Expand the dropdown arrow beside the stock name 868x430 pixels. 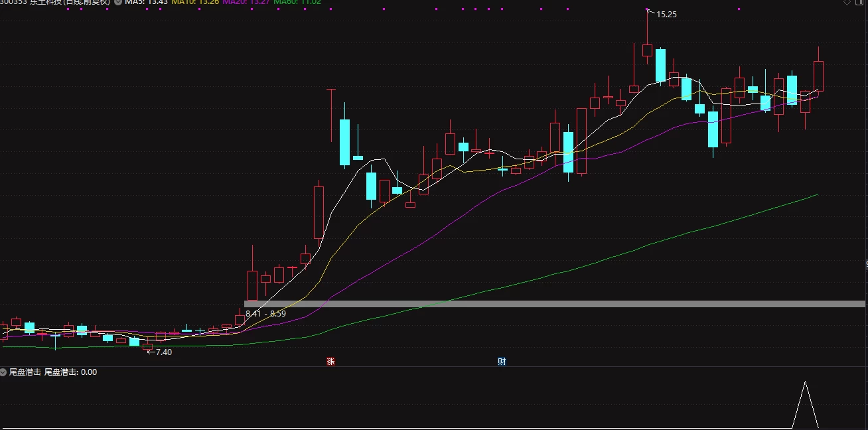pos(118,2)
